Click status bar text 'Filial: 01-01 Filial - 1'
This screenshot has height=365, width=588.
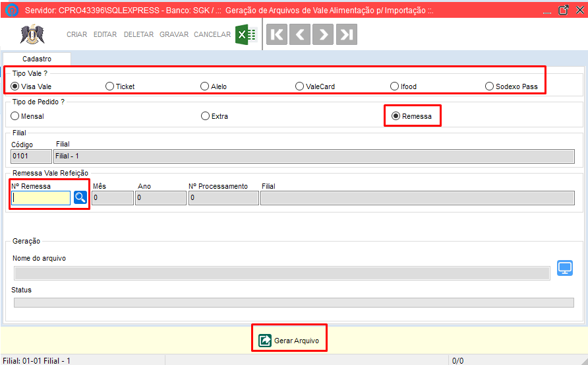coord(37,361)
